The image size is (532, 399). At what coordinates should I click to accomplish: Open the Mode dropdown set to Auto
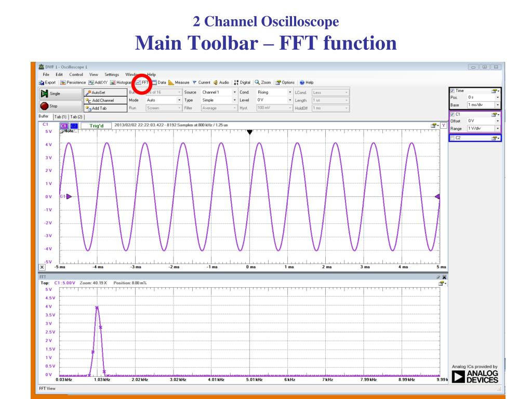point(164,100)
